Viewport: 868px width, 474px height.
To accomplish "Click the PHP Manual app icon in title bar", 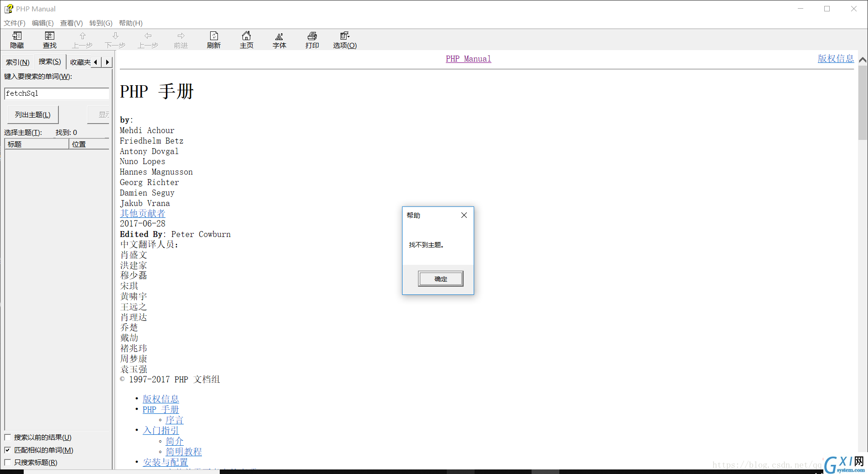I will 9,9.
